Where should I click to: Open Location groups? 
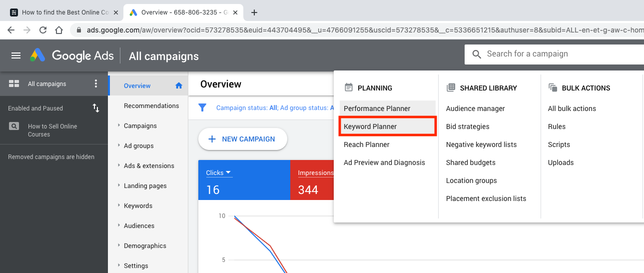tap(471, 180)
